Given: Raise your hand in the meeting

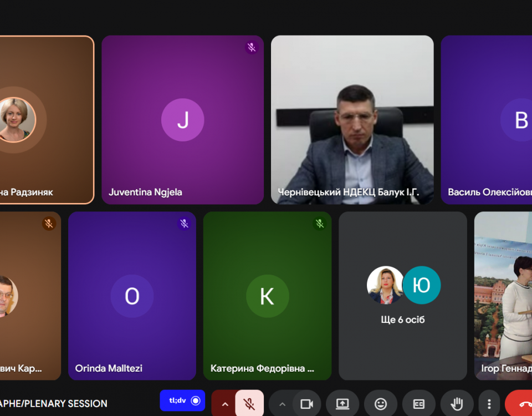Looking at the screenshot, I should click(457, 404).
